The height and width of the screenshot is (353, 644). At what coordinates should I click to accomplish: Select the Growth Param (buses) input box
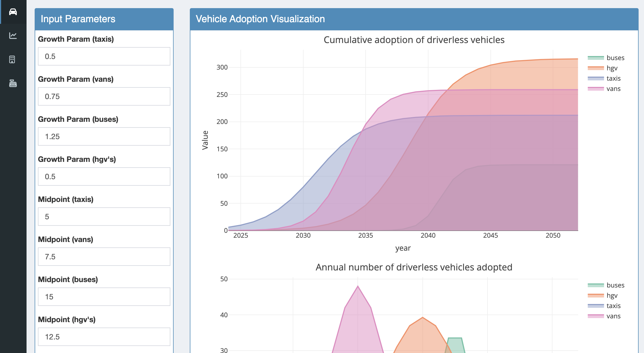coord(104,136)
